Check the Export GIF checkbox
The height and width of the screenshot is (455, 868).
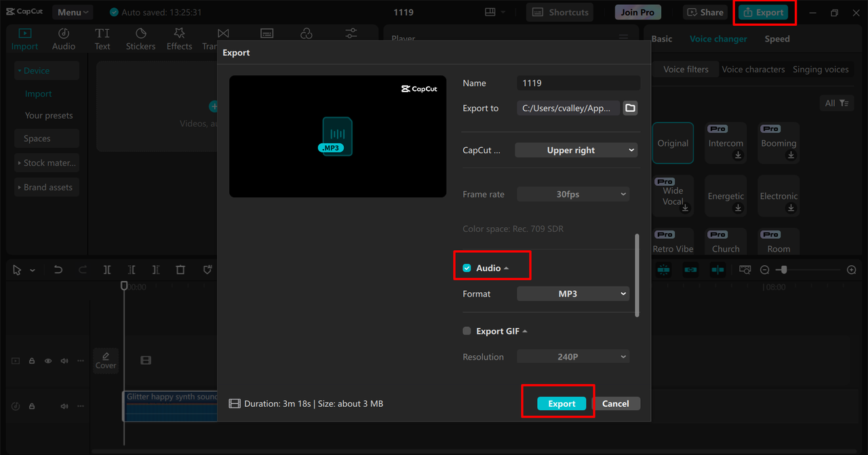click(467, 332)
